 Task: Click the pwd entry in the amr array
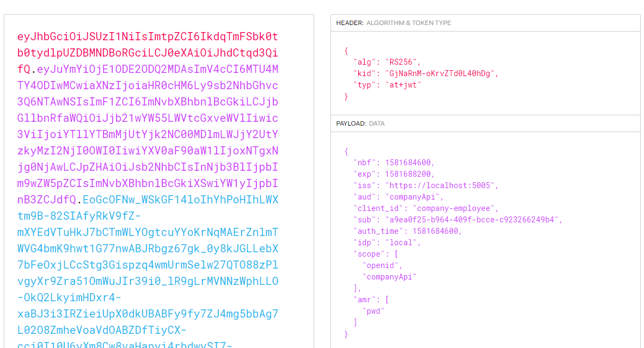coord(373,311)
